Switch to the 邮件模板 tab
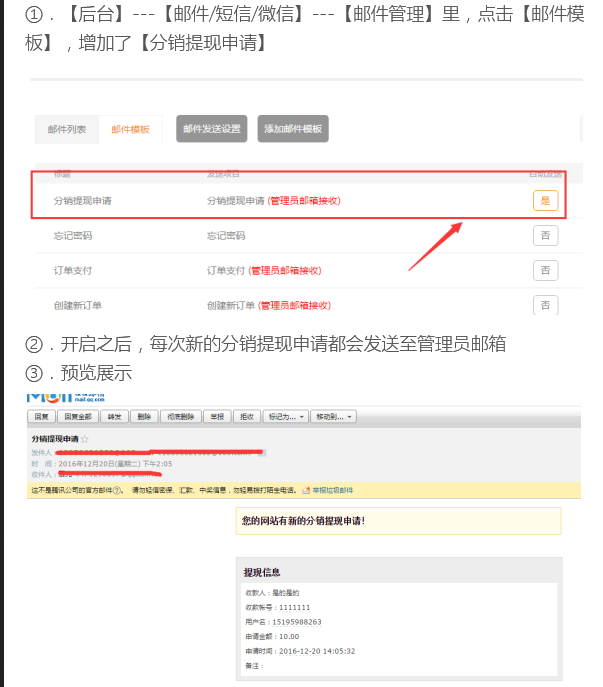 pos(130,130)
